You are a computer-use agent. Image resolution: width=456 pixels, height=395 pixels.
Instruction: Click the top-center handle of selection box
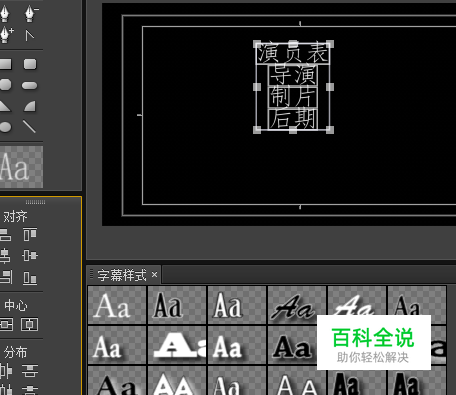293,44
